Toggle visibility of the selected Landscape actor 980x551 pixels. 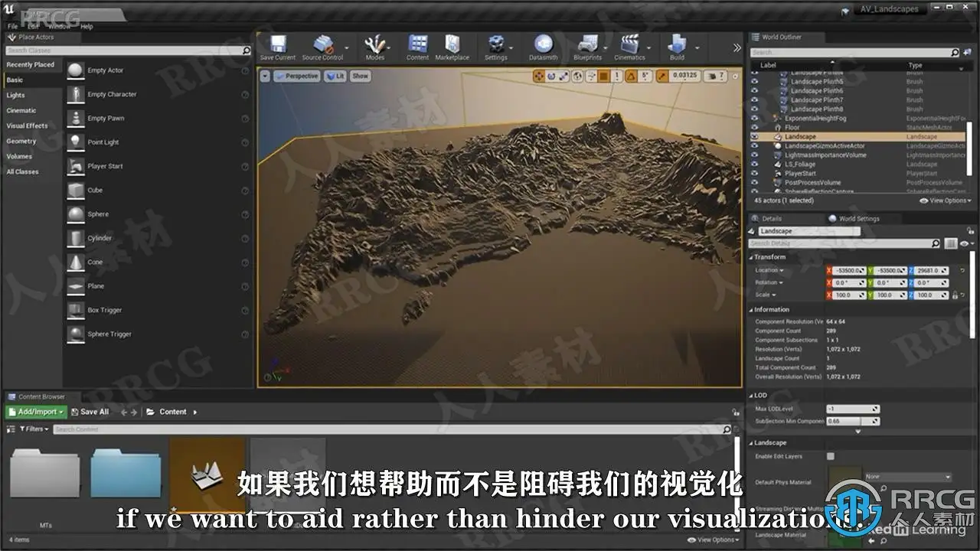pos(755,137)
